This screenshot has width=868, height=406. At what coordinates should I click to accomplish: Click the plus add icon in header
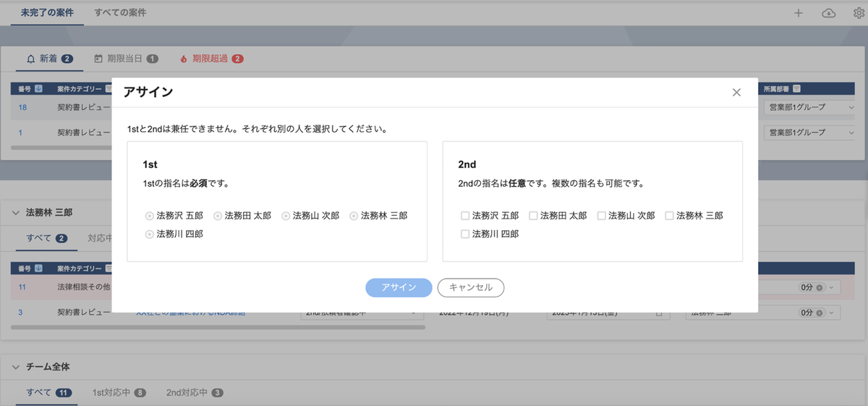799,13
